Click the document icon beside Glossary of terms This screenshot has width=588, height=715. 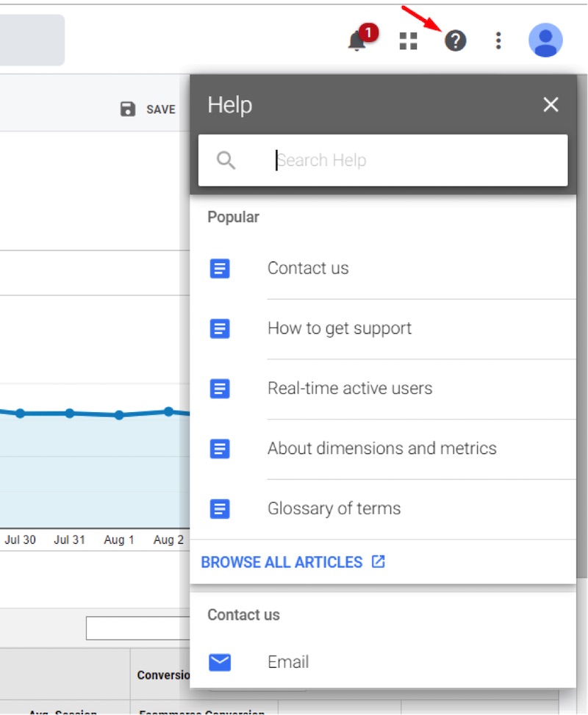point(220,509)
